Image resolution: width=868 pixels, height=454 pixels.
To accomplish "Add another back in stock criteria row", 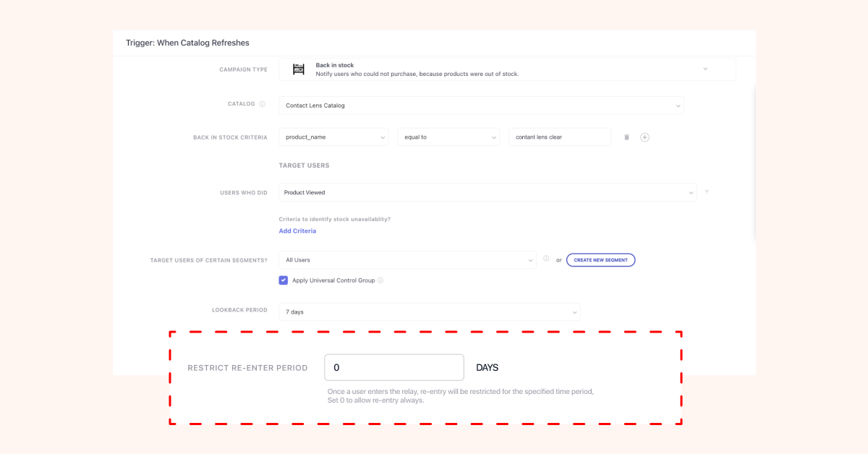I will [644, 137].
